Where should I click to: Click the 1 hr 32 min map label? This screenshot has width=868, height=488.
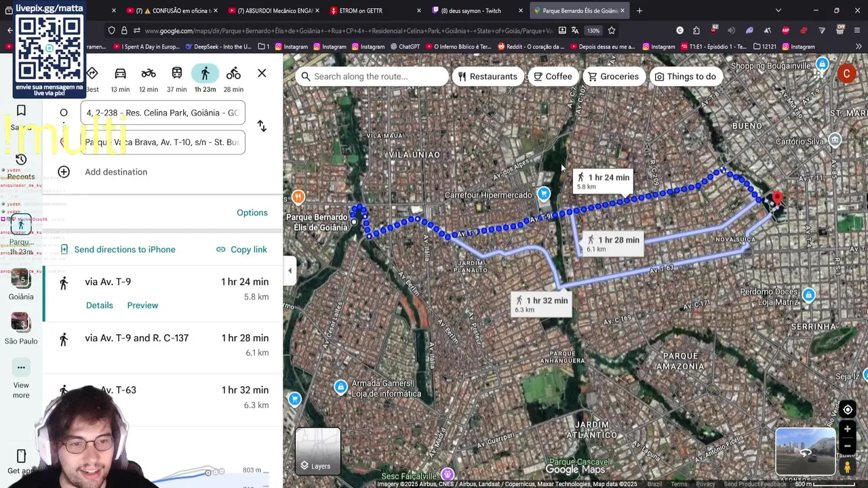pyautogui.click(x=541, y=304)
